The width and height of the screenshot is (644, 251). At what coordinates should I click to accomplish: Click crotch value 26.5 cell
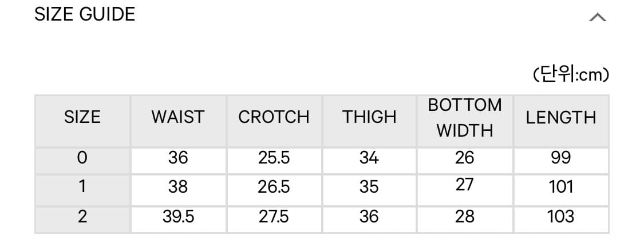(274, 187)
